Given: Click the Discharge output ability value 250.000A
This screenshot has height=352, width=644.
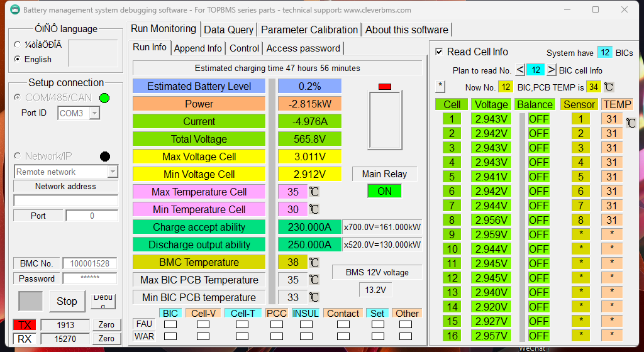Looking at the screenshot, I should pyautogui.click(x=309, y=245).
